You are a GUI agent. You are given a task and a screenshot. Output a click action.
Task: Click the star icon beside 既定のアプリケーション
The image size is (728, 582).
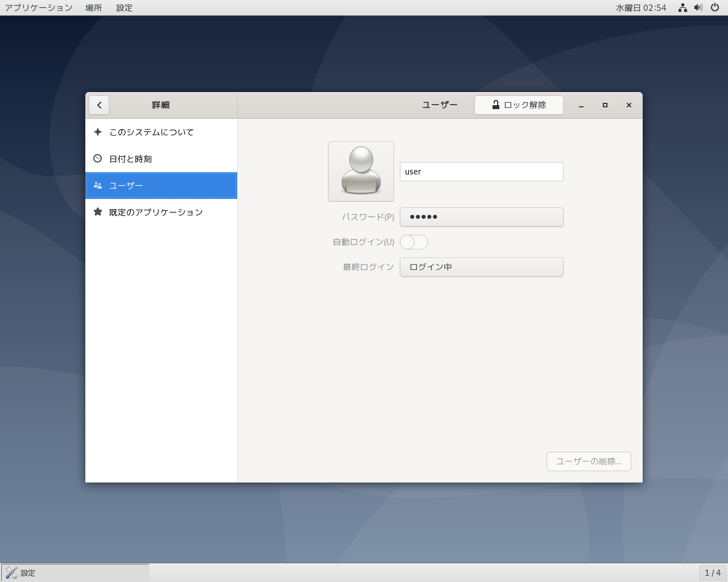[98, 212]
